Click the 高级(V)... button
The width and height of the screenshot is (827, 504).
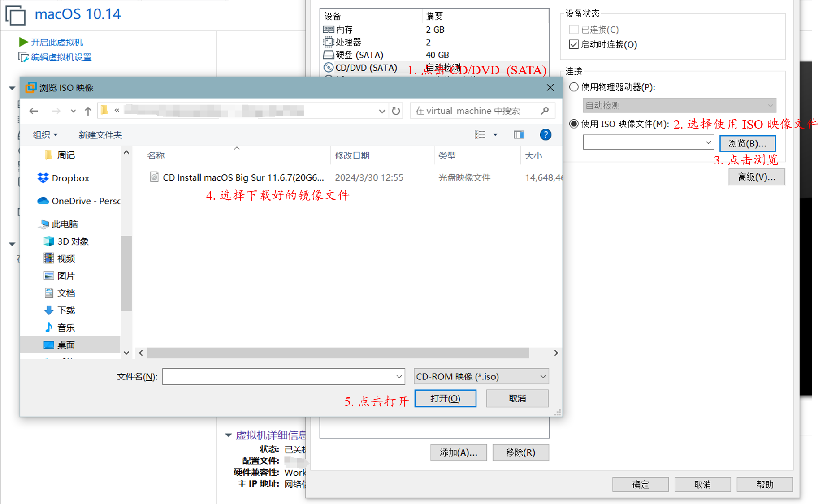point(757,177)
